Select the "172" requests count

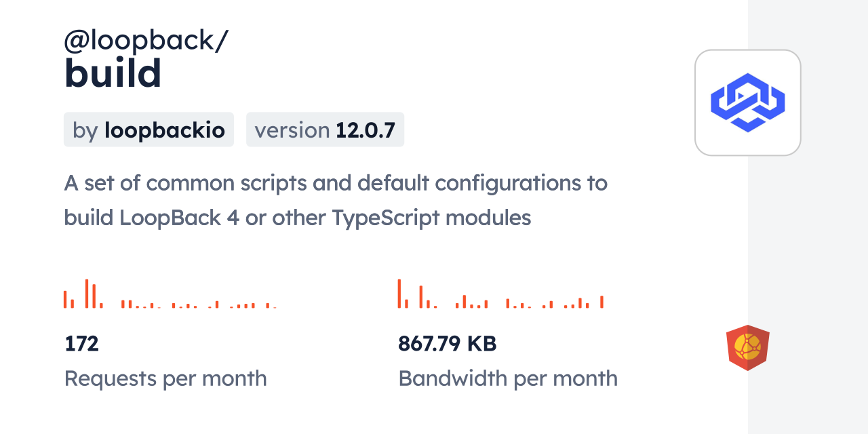[x=81, y=344]
